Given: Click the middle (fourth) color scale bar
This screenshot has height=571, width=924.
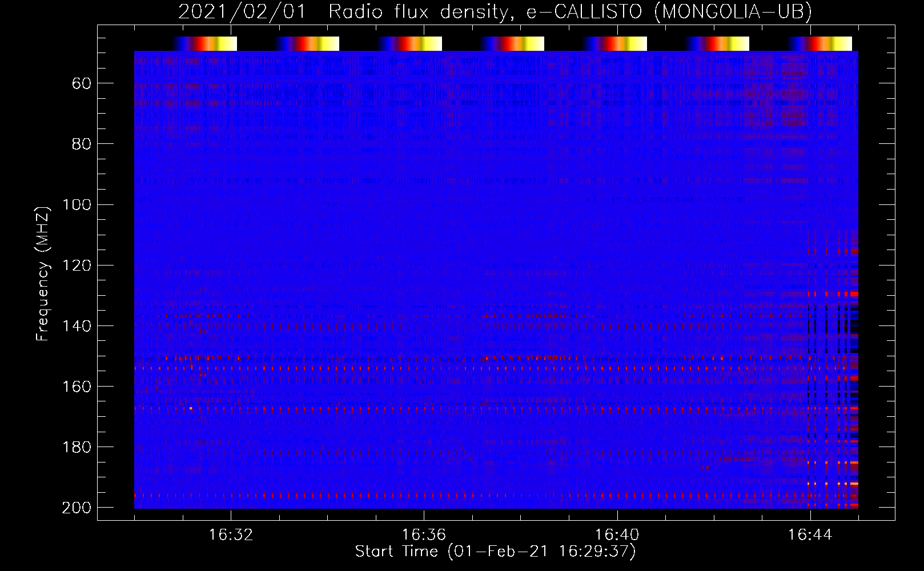Looking at the screenshot, I should pyautogui.click(x=512, y=44).
